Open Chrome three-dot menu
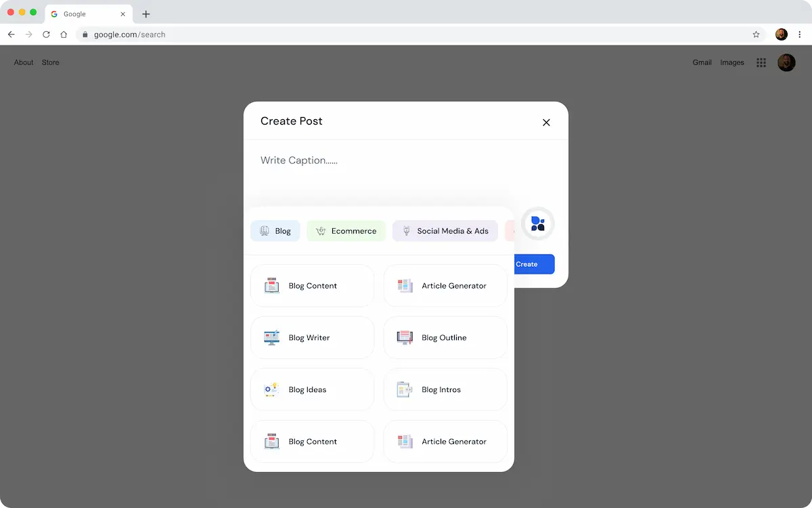 [x=799, y=35]
